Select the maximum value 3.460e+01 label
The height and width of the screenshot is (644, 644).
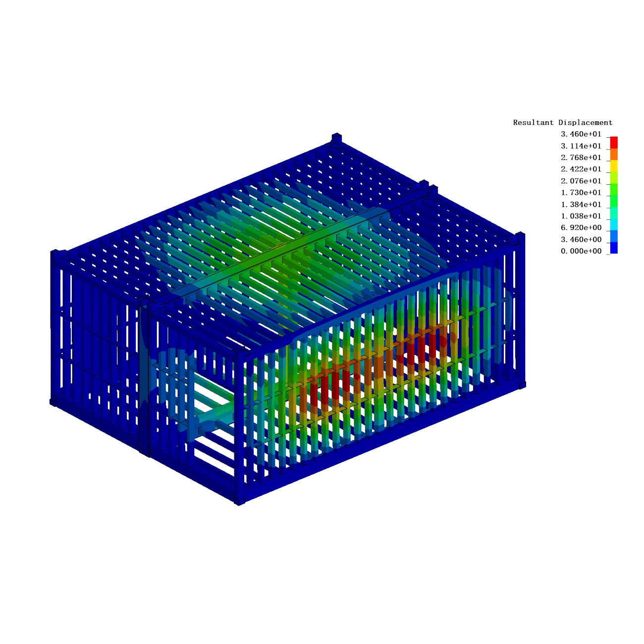(x=581, y=134)
